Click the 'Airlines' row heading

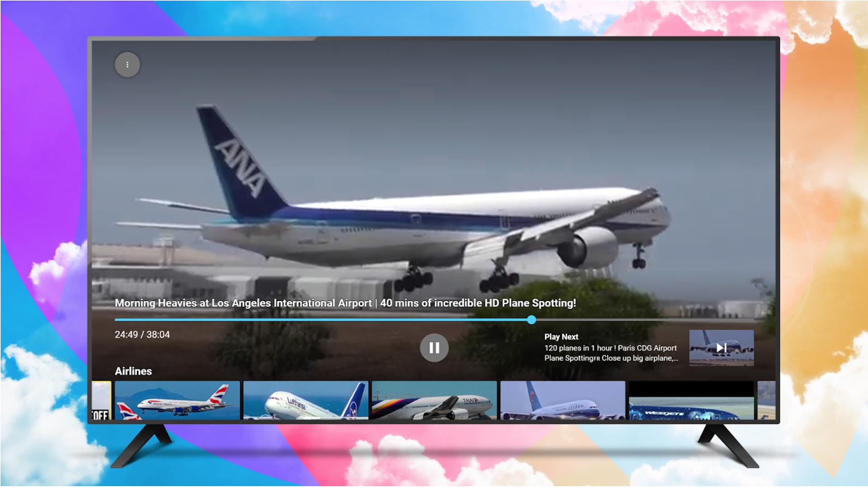click(133, 371)
